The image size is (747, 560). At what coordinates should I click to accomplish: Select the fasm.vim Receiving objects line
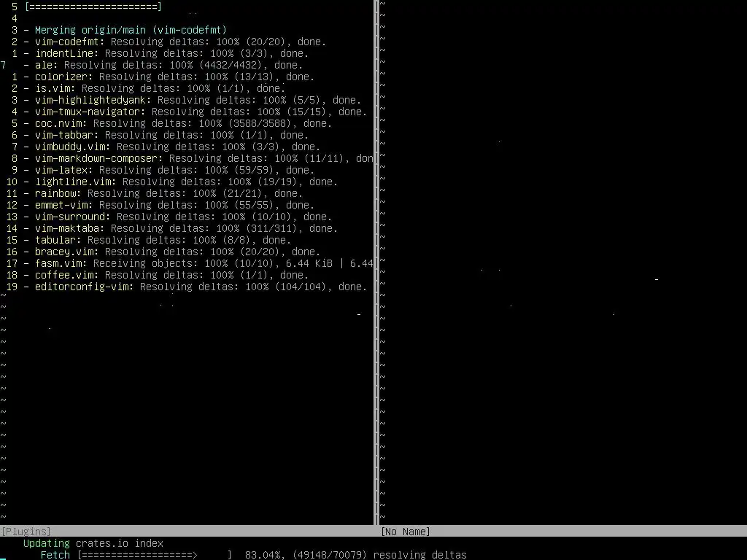pyautogui.click(x=198, y=263)
